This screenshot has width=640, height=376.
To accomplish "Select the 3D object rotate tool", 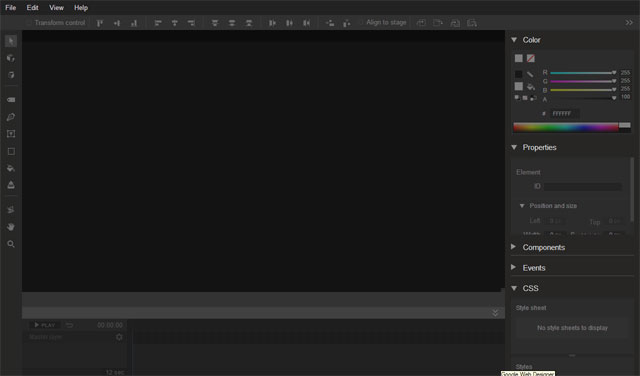I will [11, 58].
